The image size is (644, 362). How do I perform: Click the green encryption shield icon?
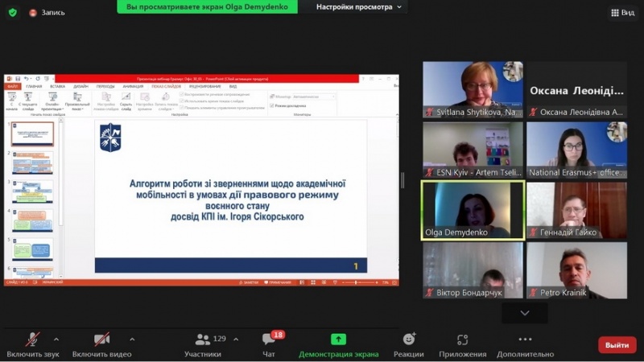coord(12,12)
